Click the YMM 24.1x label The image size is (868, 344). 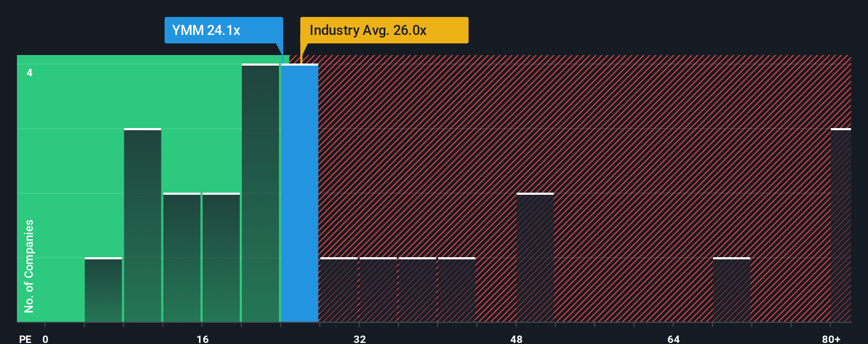tap(223, 30)
